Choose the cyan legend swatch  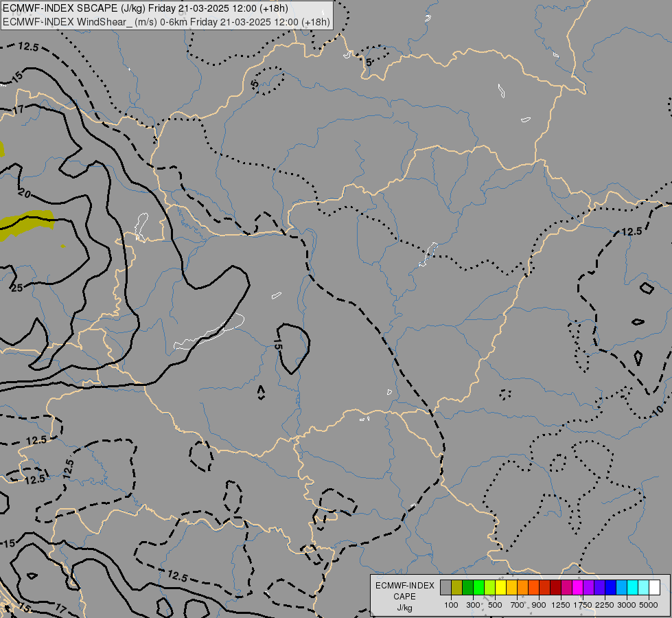point(632,588)
